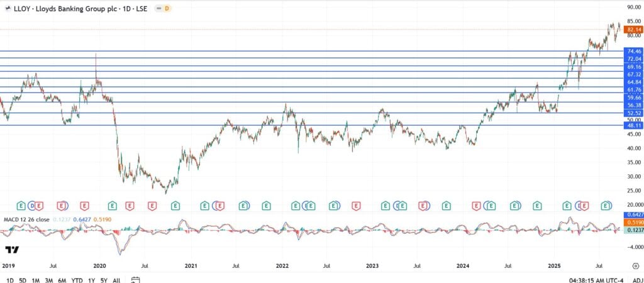The image size is (644, 283).
Task: Open the lone red earnings marker in late 2022
Action: coord(356,205)
